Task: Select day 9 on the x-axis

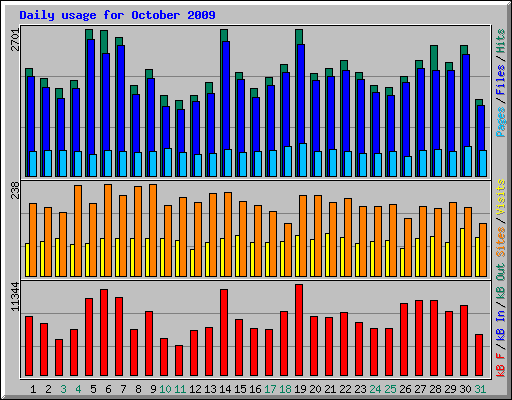Action: pos(153,389)
